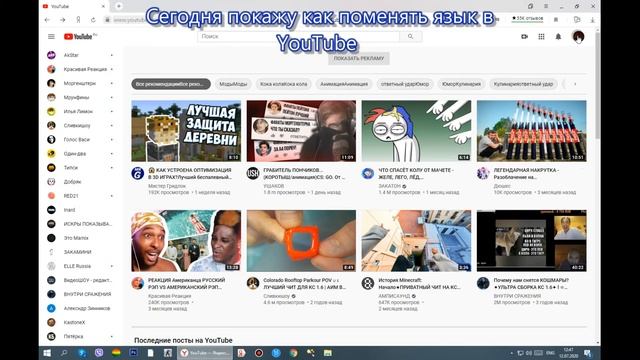Open the notifications bell

tap(558, 36)
